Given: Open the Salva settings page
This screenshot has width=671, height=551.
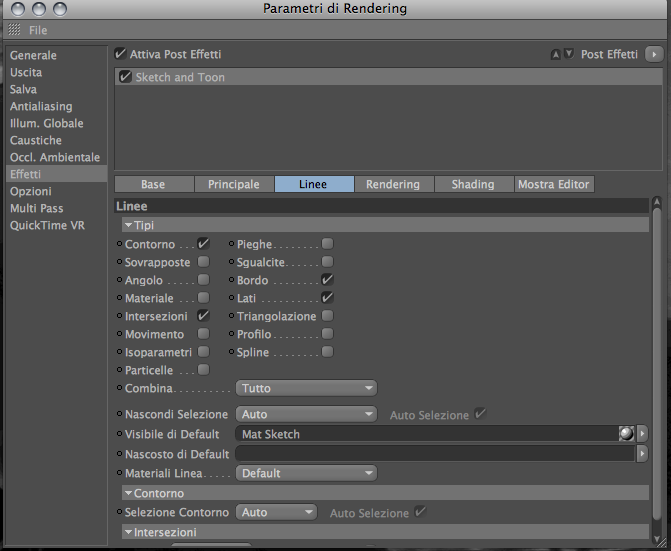Looking at the screenshot, I should [x=56, y=89].
